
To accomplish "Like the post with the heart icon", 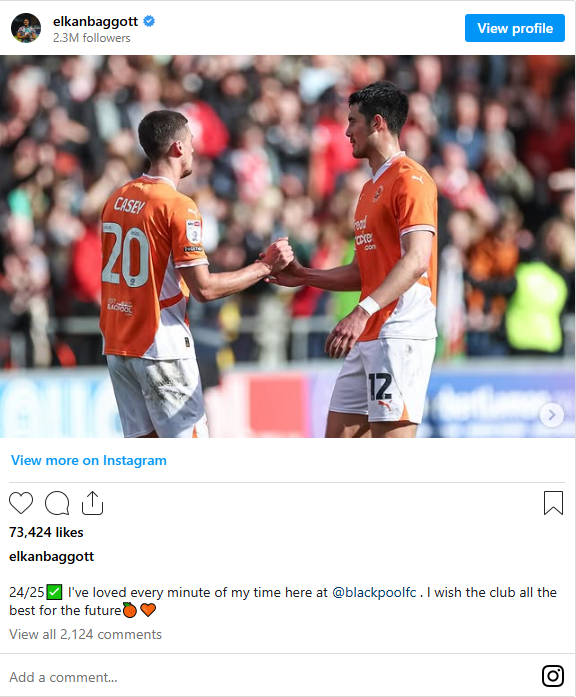I will pyautogui.click(x=21, y=503).
